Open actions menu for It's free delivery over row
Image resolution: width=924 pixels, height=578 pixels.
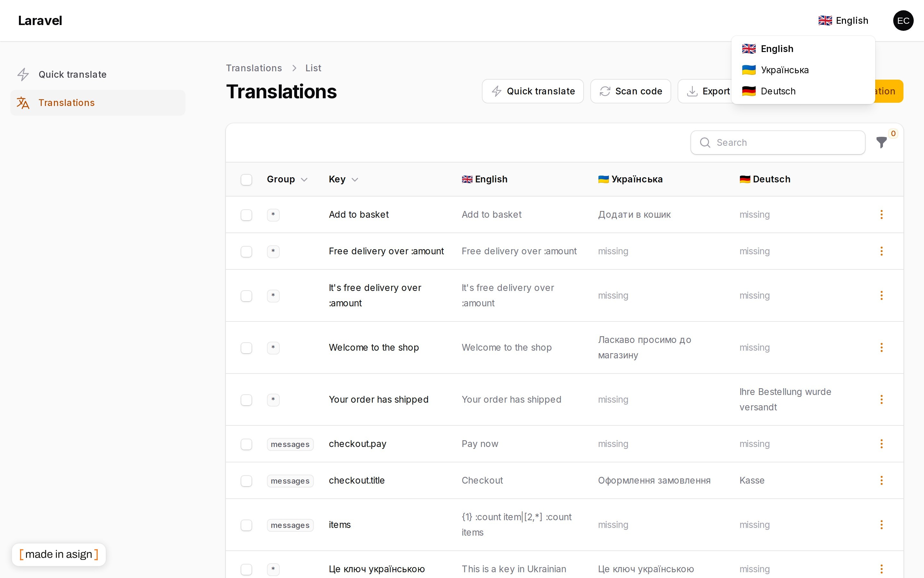(881, 295)
